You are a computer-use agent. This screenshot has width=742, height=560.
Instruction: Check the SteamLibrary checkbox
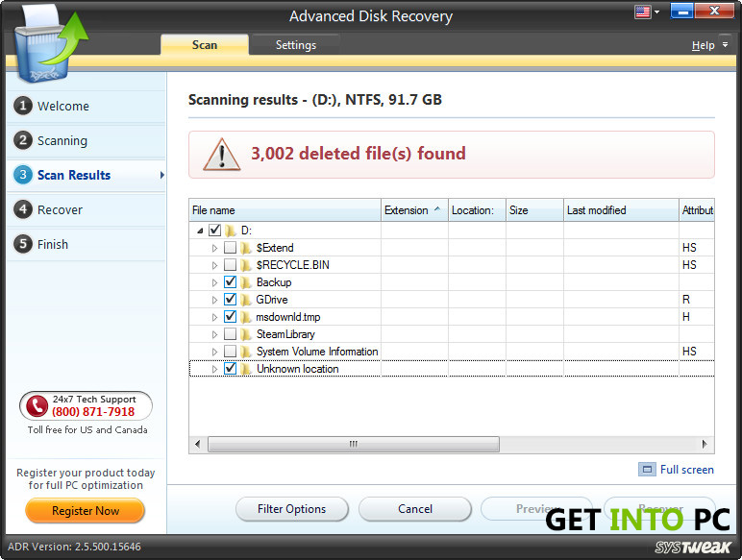click(230, 334)
